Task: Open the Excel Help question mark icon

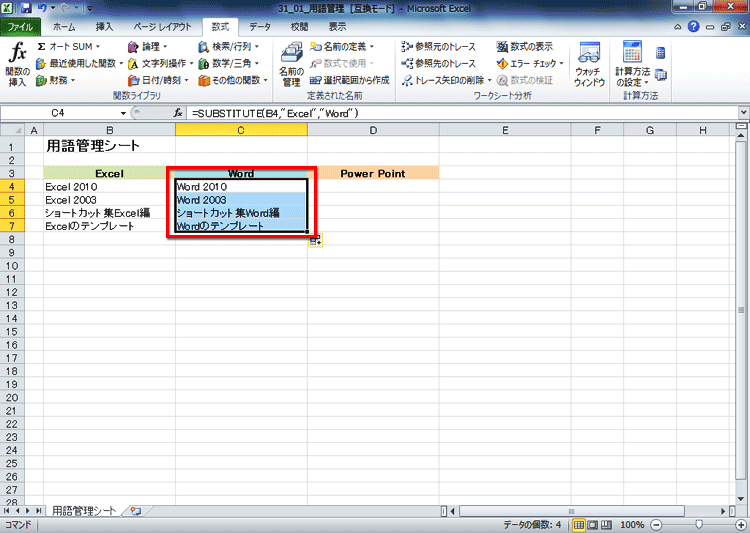Action: point(693,27)
